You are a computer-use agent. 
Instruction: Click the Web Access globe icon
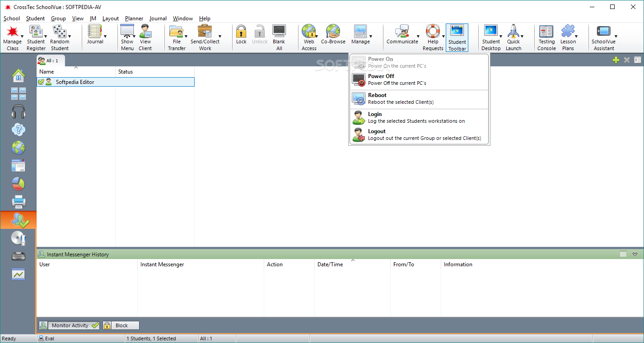(308, 32)
